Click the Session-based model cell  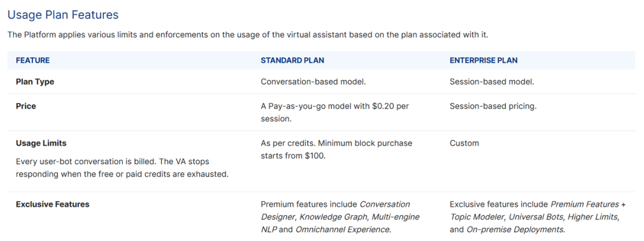492,82
